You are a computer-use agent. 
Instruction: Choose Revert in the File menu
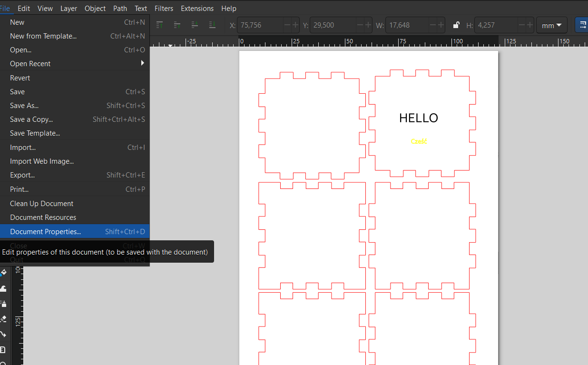pos(75,78)
